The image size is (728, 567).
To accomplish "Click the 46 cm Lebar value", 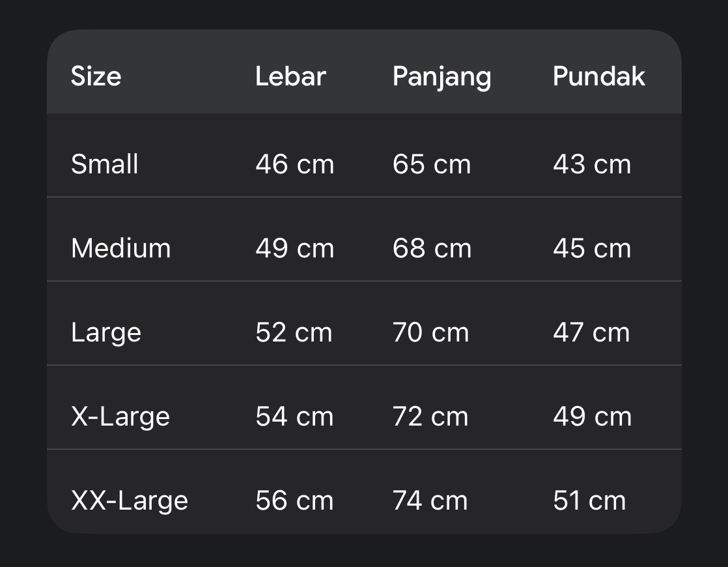I will 294,164.
